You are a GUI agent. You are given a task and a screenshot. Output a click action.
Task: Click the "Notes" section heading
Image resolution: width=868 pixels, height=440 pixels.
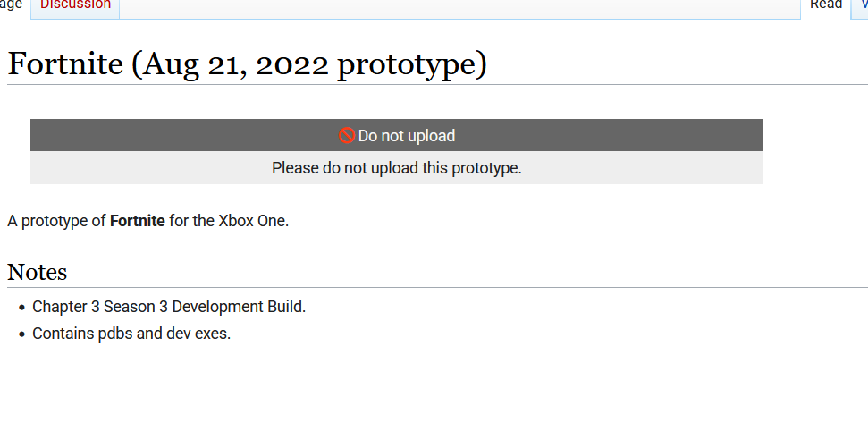click(x=37, y=272)
